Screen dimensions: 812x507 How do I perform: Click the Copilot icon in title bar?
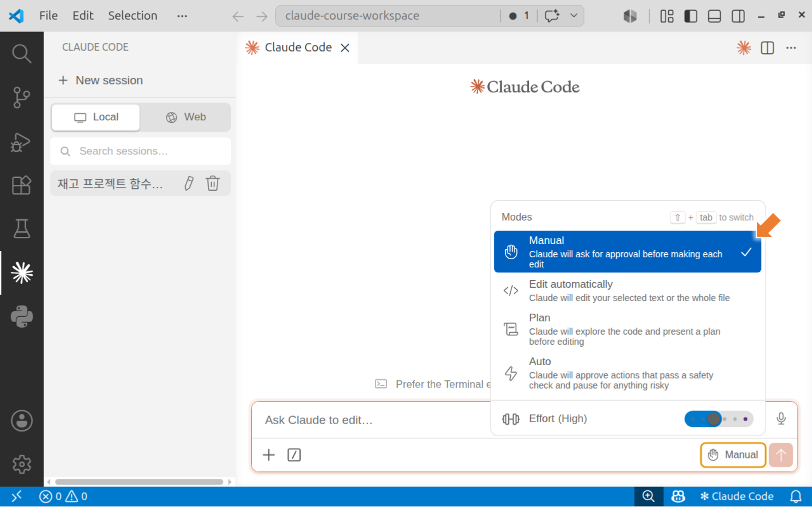coord(630,16)
